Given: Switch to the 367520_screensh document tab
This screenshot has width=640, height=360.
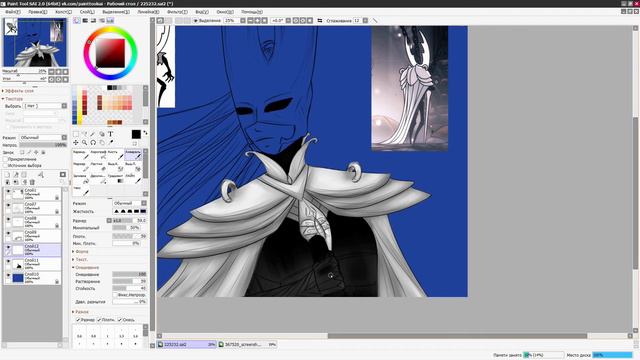Looking at the screenshot, I should tap(248, 344).
